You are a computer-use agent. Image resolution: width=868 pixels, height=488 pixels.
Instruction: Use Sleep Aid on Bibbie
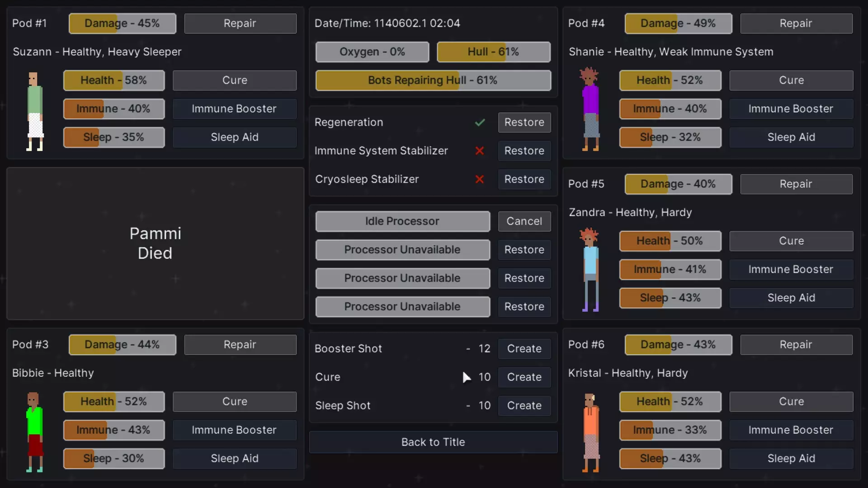pyautogui.click(x=235, y=459)
